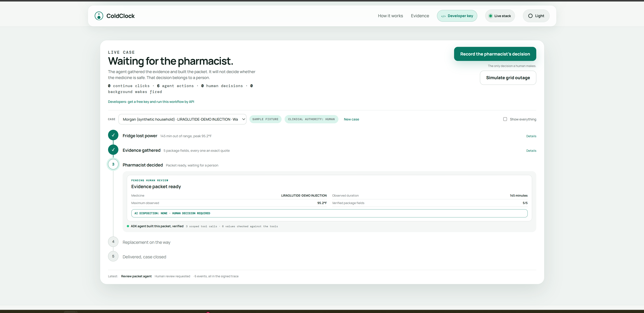Click the ColdClock thermometer logo icon
644x313 pixels.
(x=99, y=16)
